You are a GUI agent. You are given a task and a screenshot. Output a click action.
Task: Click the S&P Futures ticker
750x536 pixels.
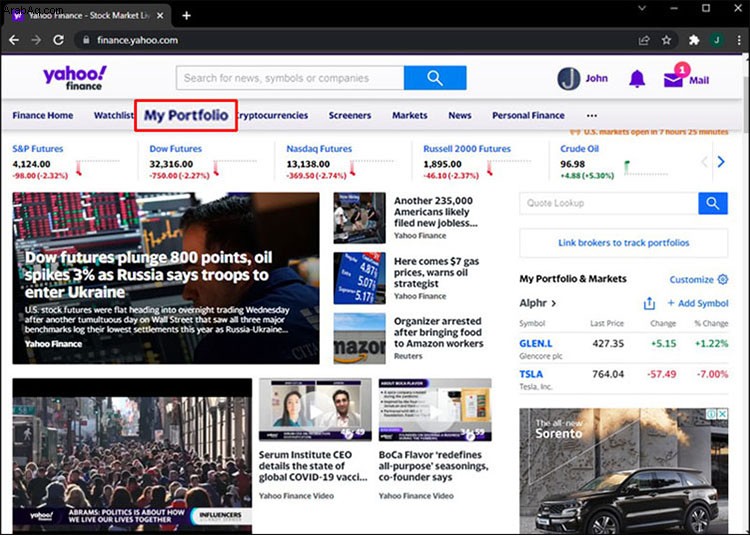click(x=38, y=149)
